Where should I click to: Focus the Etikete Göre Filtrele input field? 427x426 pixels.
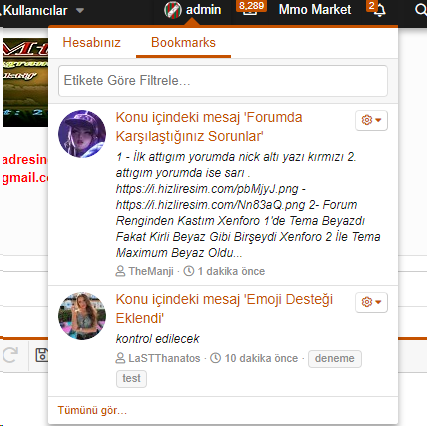pyautogui.click(x=223, y=81)
